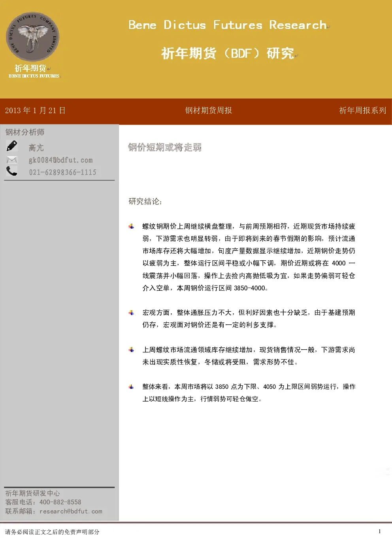Click the title Bene Dictus Futures Research

coord(228,25)
